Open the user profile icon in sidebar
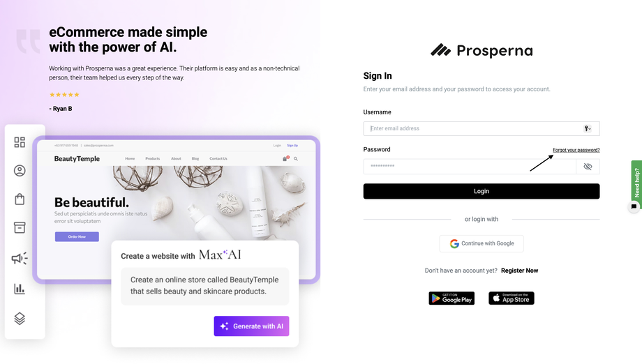The height and width of the screenshot is (364, 642). pos(20,171)
